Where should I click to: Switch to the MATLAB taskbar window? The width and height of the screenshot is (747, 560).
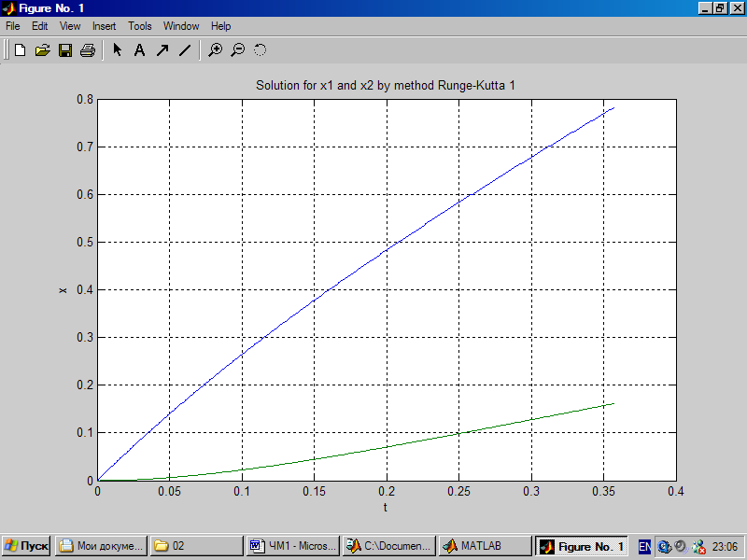coord(485,546)
